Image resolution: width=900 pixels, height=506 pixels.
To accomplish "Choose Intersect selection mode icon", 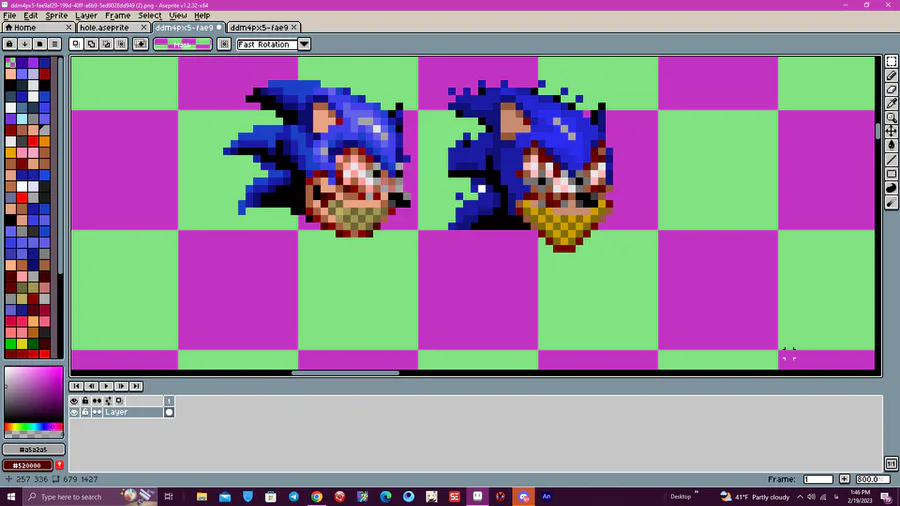I will click(x=121, y=44).
